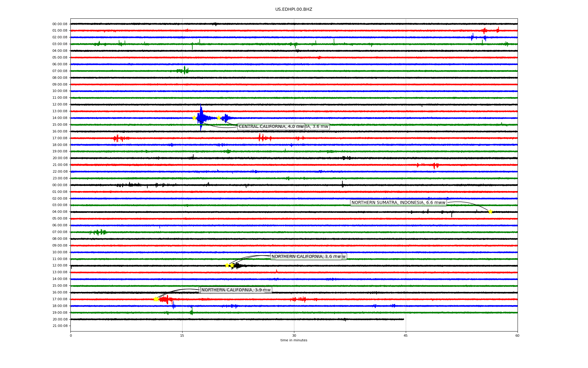Click the leftmost yellow star on blue 14:00:08 trace

tap(194, 118)
